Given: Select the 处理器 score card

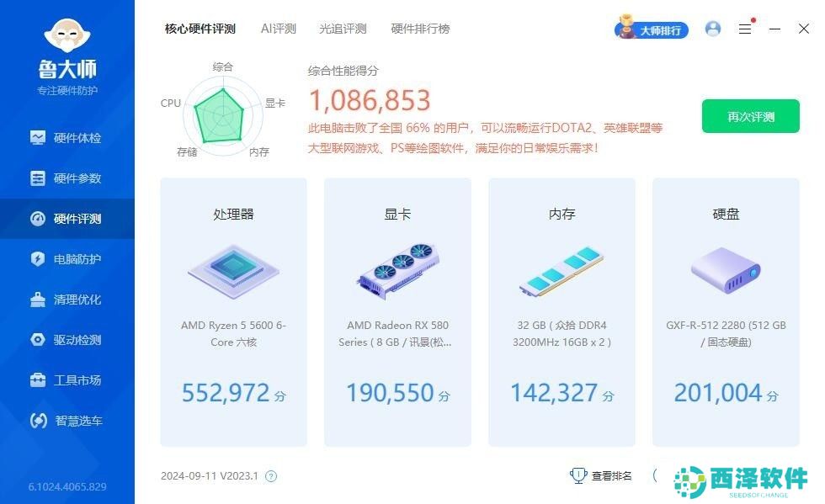Looking at the screenshot, I should click(233, 311).
